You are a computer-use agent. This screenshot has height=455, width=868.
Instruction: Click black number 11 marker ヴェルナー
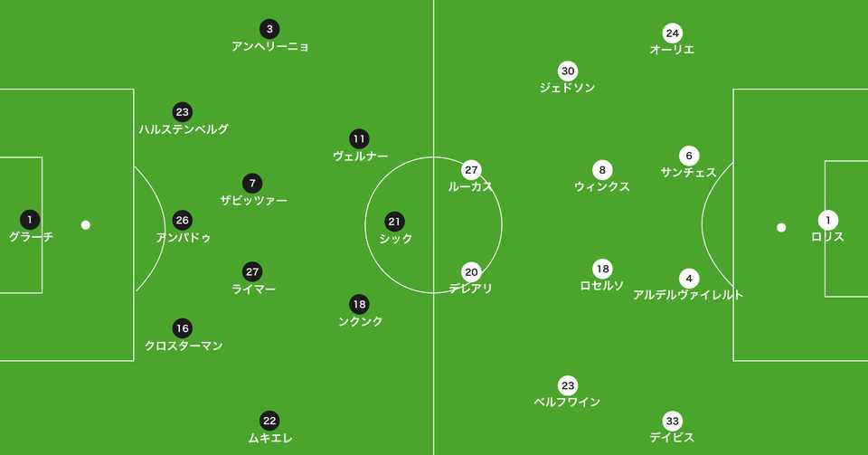click(360, 138)
